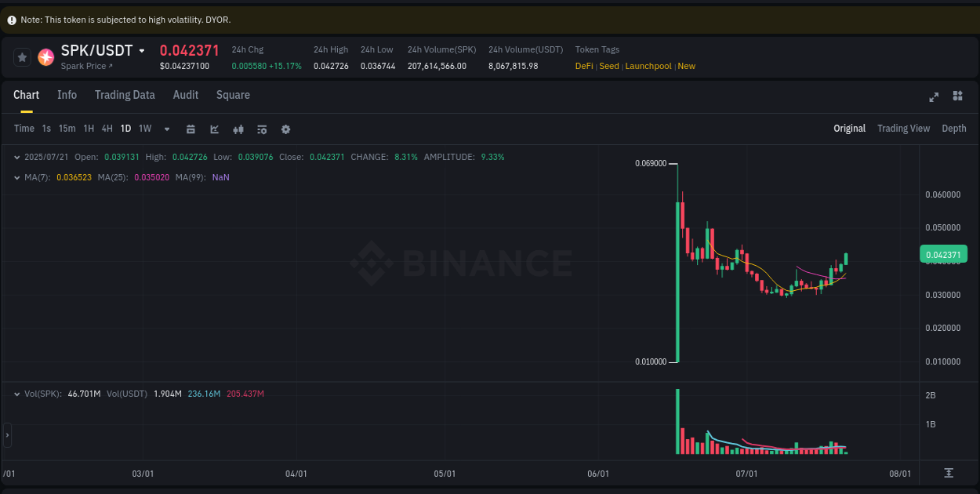Open the date range picker icon
Viewport: 980px width, 494px height.
click(191, 129)
